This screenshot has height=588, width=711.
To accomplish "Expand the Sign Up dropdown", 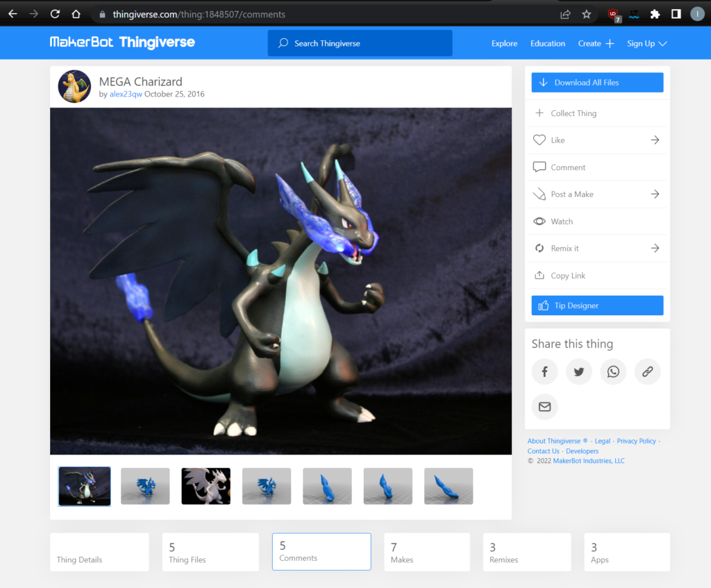I will coord(646,43).
